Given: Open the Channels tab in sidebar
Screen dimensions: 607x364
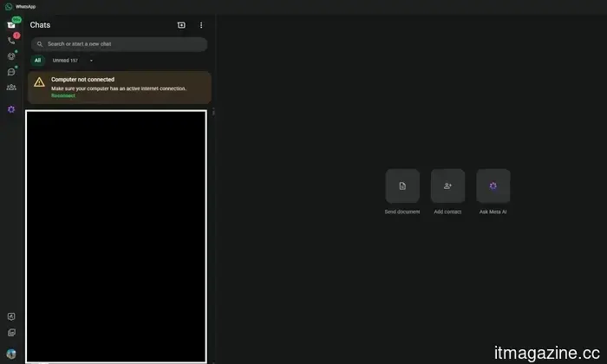Looking at the screenshot, I should click(11, 72).
